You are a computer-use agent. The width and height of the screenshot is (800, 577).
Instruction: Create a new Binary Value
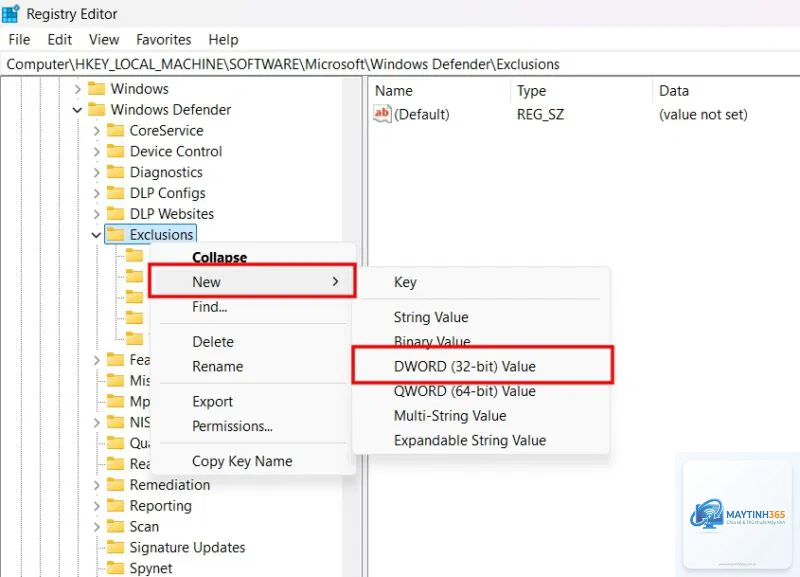432,341
